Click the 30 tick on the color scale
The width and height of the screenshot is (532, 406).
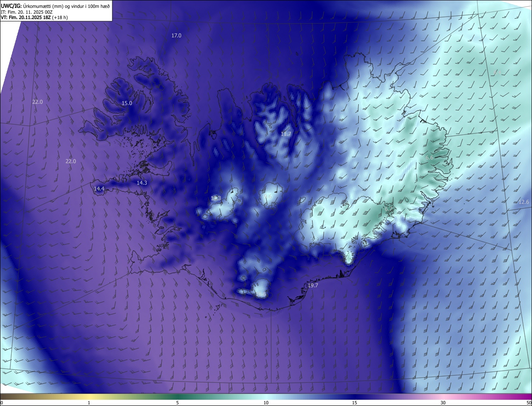443,403
